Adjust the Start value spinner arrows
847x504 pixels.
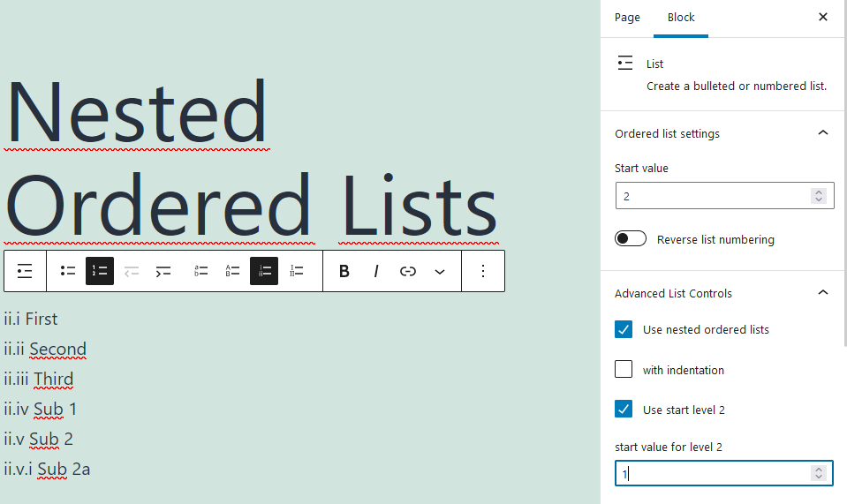(x=819, y=195)
